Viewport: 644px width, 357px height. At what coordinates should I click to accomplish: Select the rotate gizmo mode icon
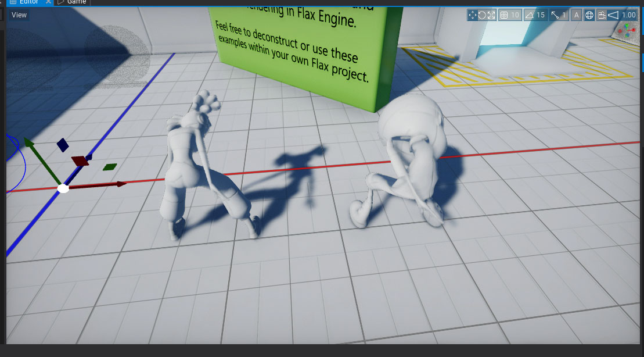click(482, 15)
